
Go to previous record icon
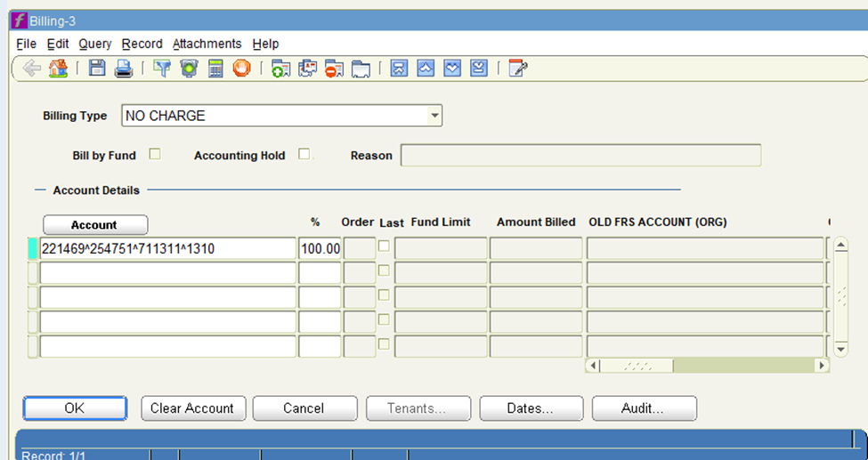click(x=426, y=69)
